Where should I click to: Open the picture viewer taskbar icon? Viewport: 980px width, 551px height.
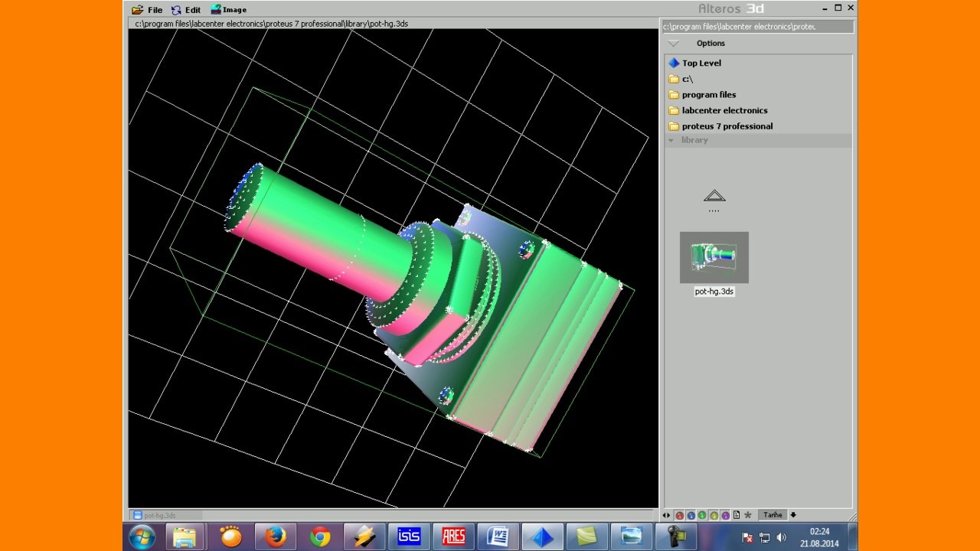[x=631, y=537]
